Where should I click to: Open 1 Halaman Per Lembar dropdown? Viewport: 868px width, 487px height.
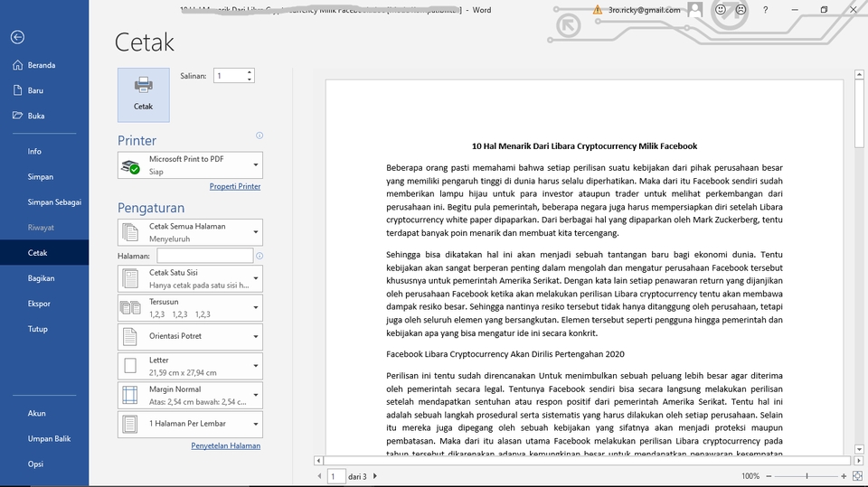coord(190,424)
